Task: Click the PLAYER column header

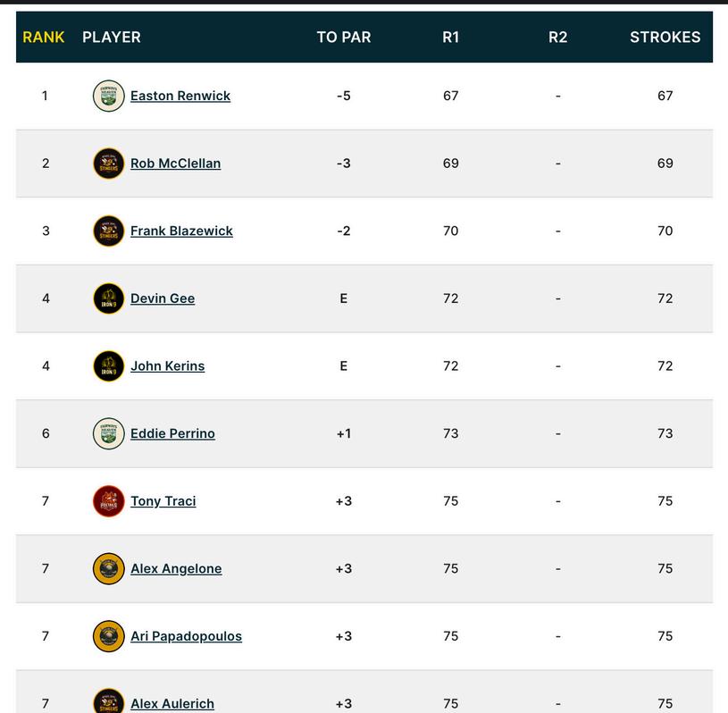Action: (112, 37)
